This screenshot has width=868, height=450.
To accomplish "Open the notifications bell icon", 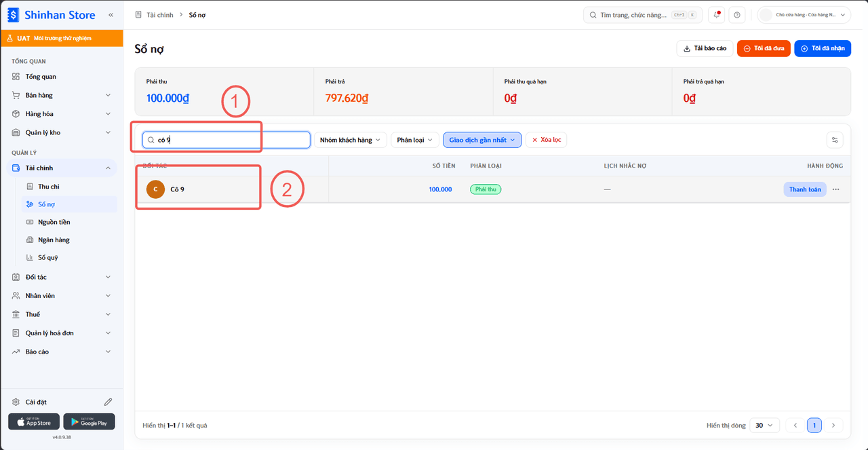I will pyautogui.click(x=716, y=15).
